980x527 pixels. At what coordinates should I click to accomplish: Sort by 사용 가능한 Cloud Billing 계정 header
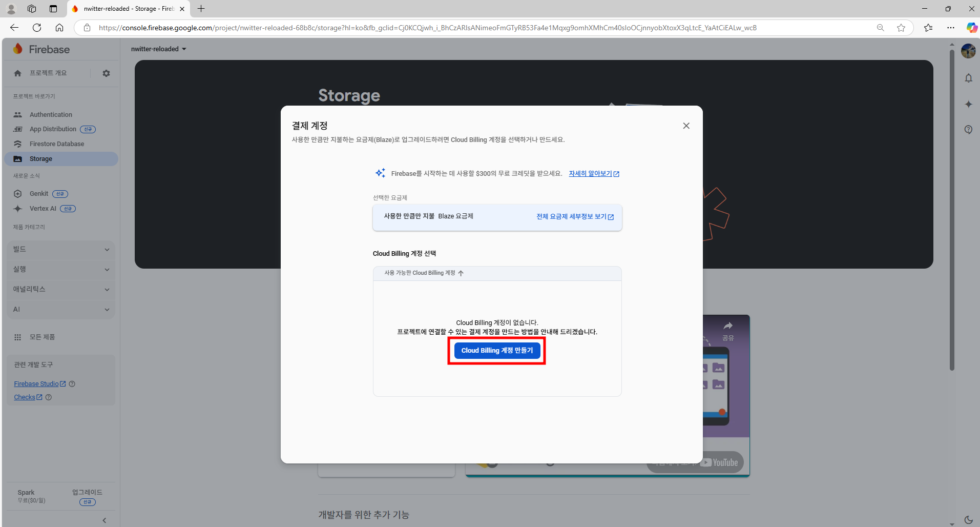(x=424, y=273)
